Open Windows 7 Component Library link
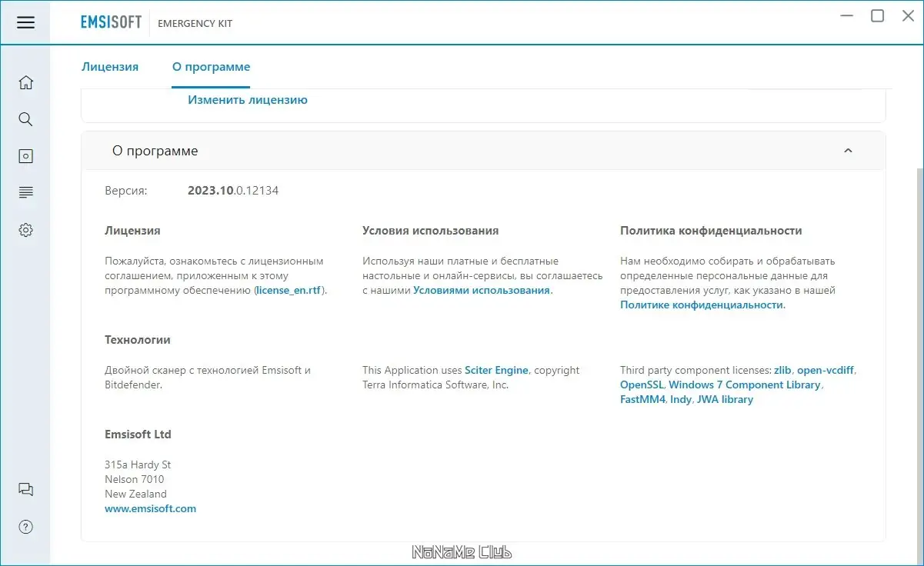Viewport: 924px width, 566px height. point(745,385)
